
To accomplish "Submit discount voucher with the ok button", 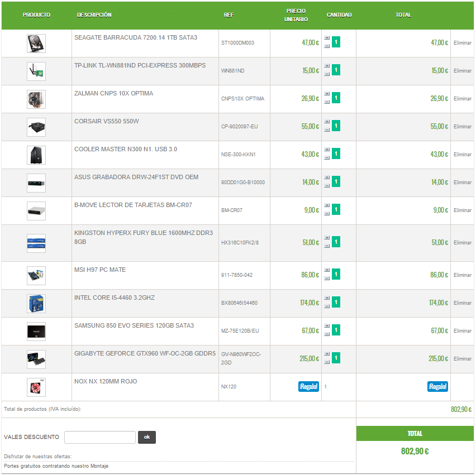I will [147, 437].
